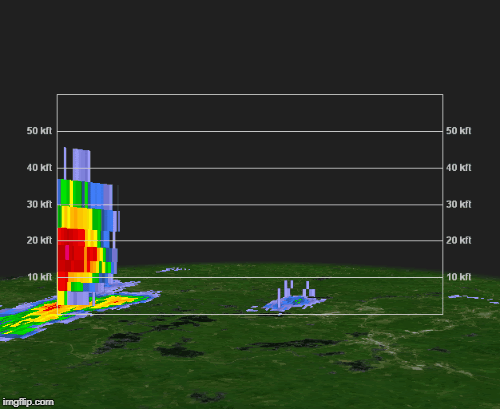Select the right 20 kft label
Screen dimensions: 500x409
(x=459, y=240)
